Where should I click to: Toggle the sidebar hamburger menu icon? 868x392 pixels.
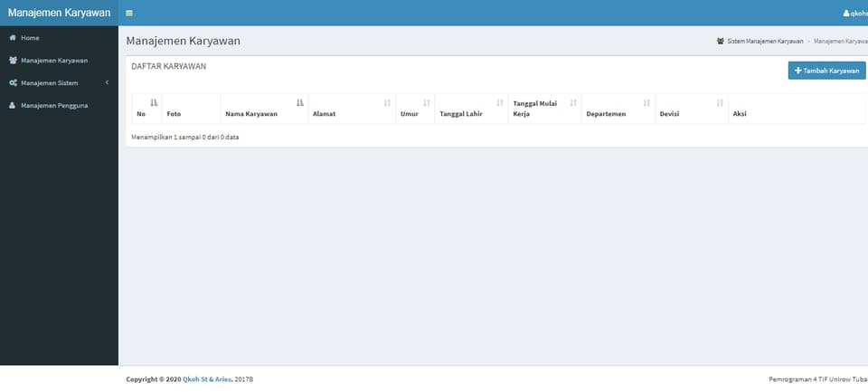coord(129,13)
